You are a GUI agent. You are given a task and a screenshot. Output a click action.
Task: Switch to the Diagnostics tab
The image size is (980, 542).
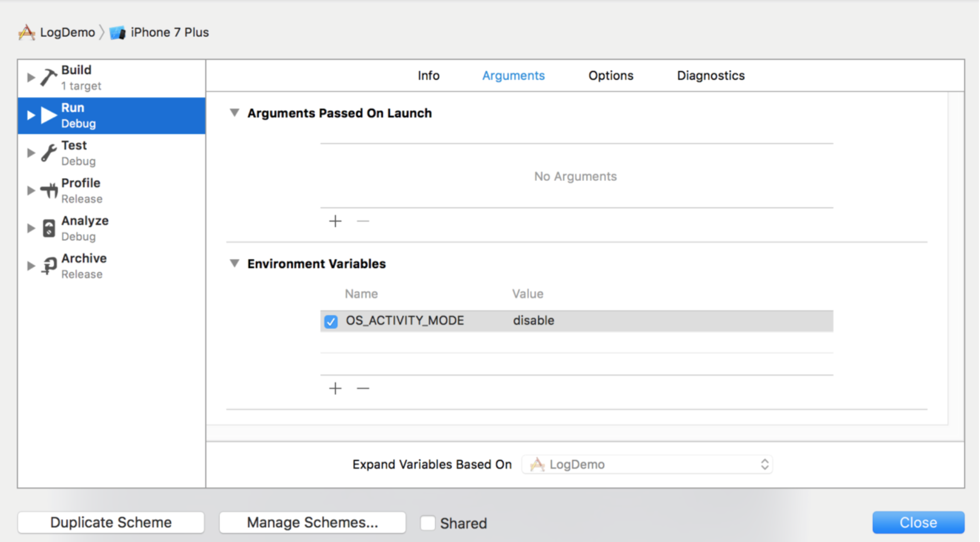click(711, 76)
